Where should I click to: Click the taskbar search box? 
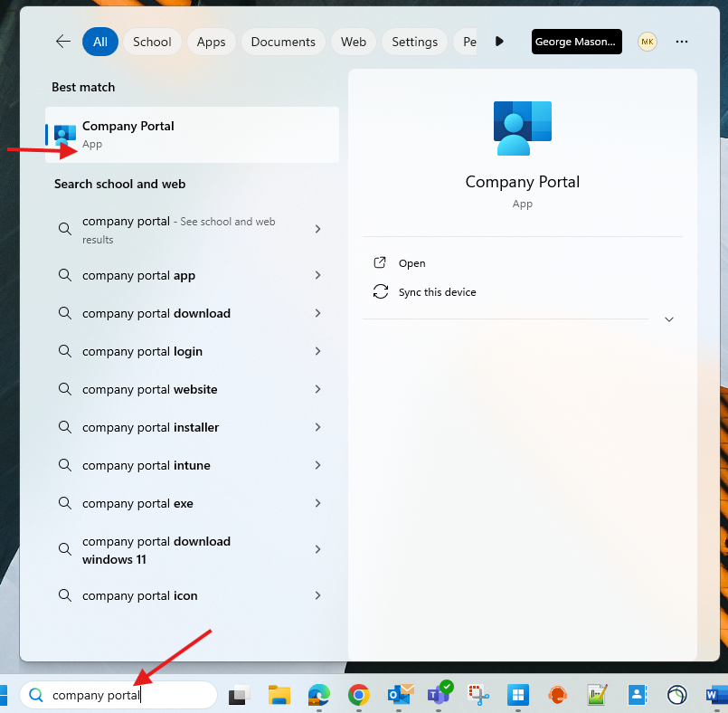[x=118, y=695]
